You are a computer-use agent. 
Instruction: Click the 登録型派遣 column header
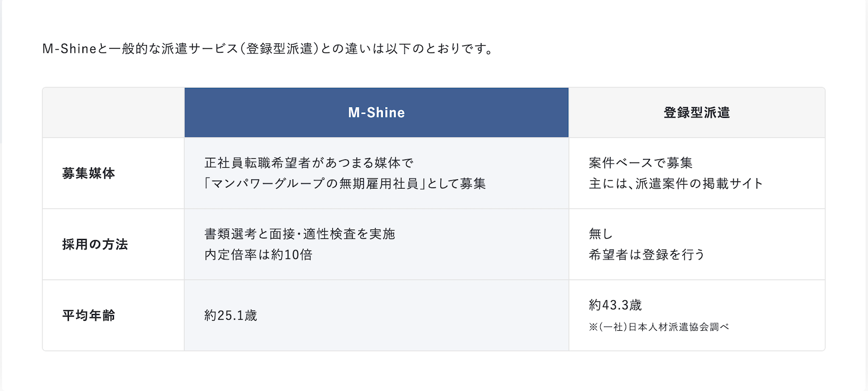[x=697, y=112]
